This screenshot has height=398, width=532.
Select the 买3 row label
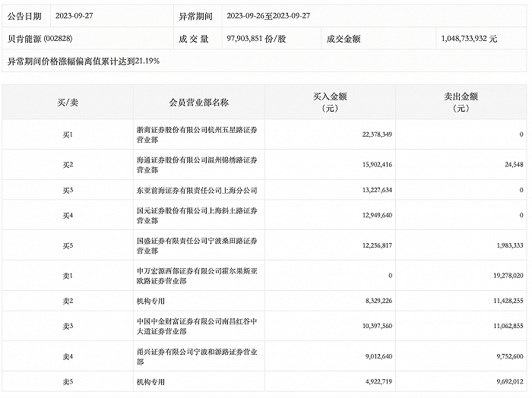(68, 191)
